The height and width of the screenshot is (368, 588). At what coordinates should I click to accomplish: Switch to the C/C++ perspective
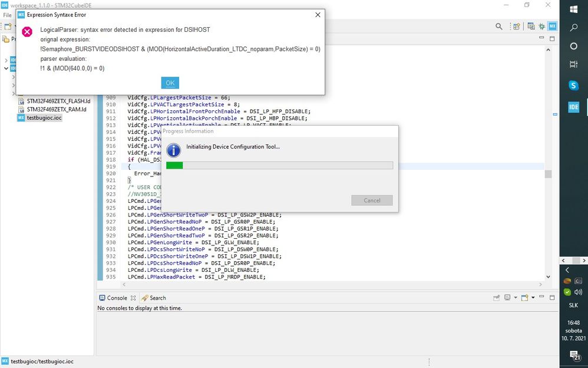[x=531, y=27]
